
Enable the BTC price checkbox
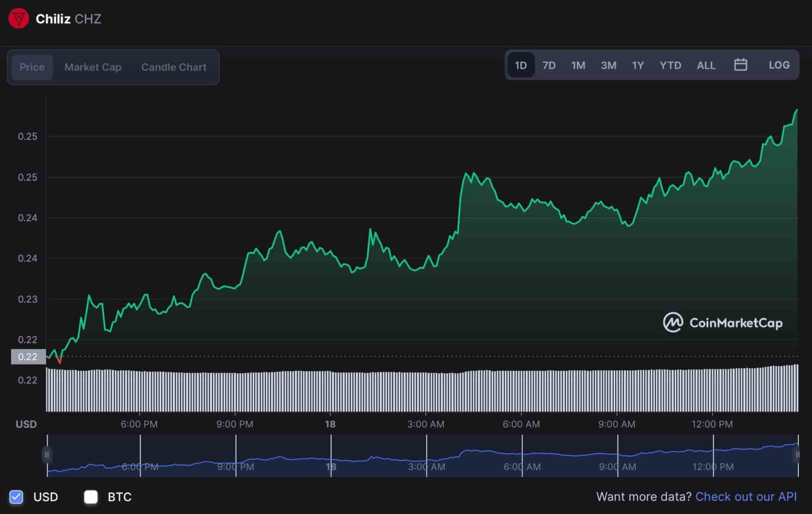(90, 497)
